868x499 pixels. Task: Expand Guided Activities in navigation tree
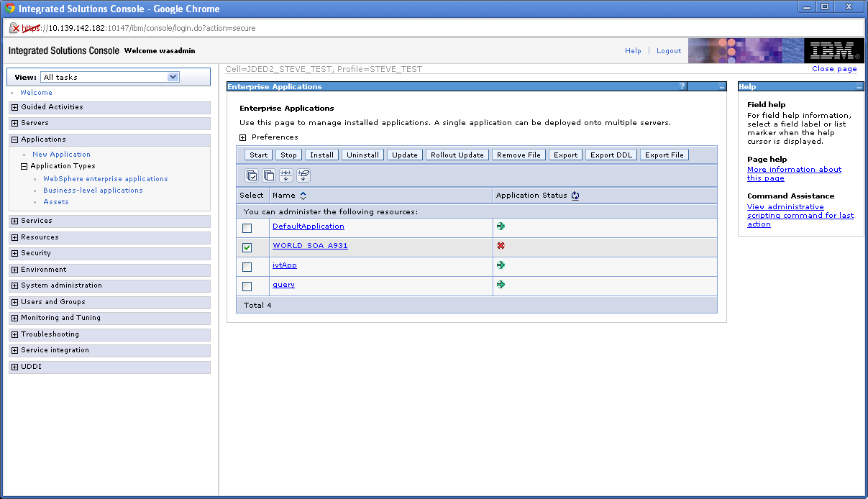[x=15, y=107]
